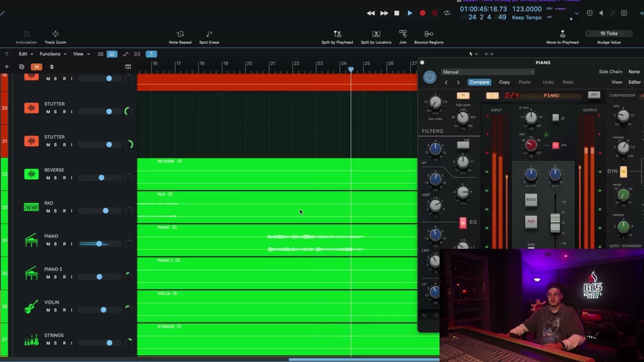Record-enable the PAD track
Screen dimensions: 644x362
(64, 211)
